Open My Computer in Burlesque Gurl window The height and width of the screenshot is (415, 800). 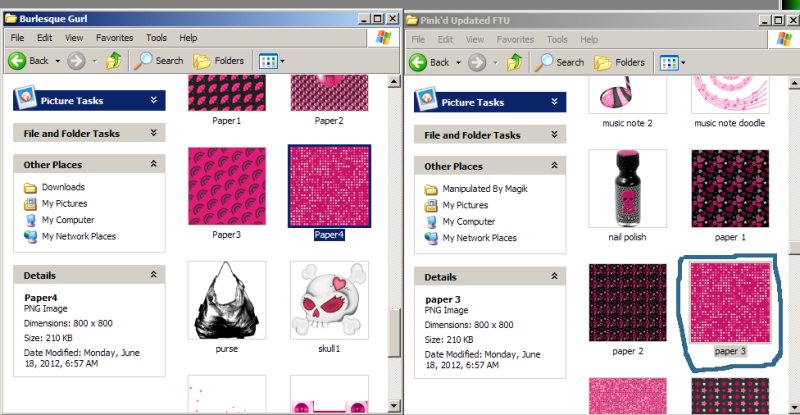pyautogui.click(x=68, y=220)
